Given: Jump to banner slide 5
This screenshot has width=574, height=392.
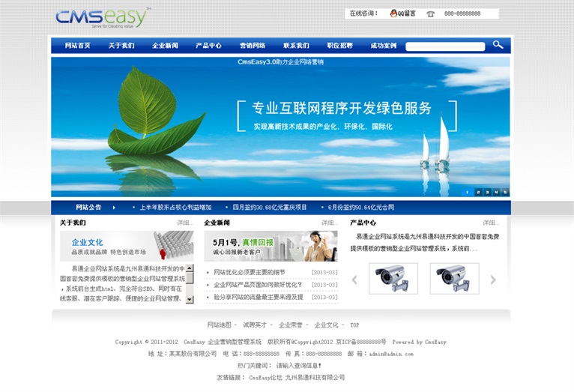Looking at the screenshot, I should click(504, 192).
